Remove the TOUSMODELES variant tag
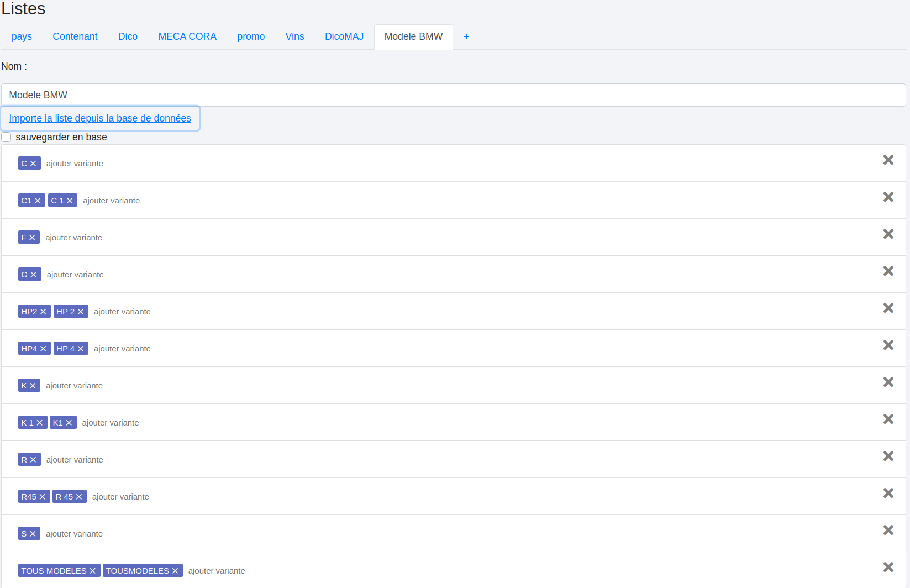Image resolution: width=910 pixels, height=588 pixels. (175, 571)
